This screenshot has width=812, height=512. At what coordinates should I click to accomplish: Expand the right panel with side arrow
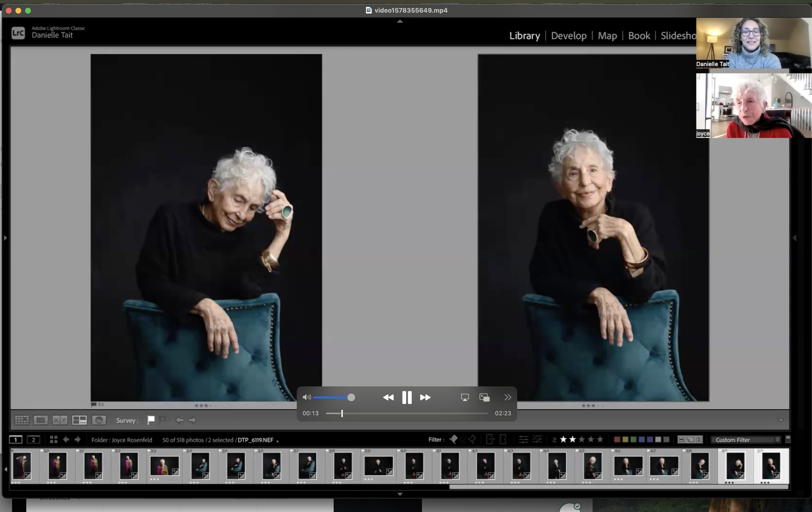coord(794,238)
